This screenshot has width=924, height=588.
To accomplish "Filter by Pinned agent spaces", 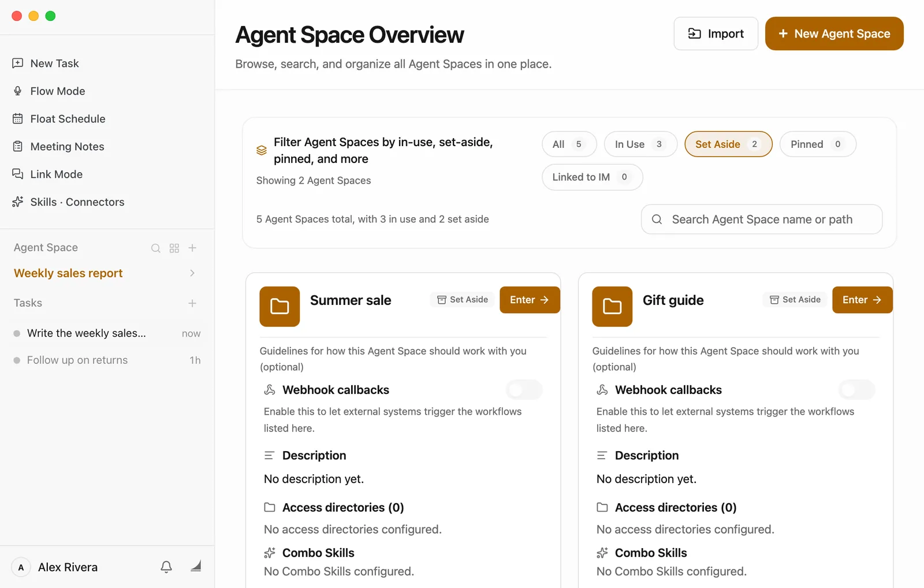I will click(818, 144).
